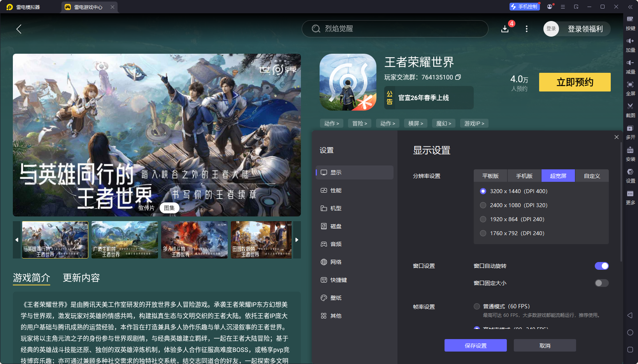Click the 立即预约 pre-register button
This screenshot has width=638, height=364.
point(575,82)
